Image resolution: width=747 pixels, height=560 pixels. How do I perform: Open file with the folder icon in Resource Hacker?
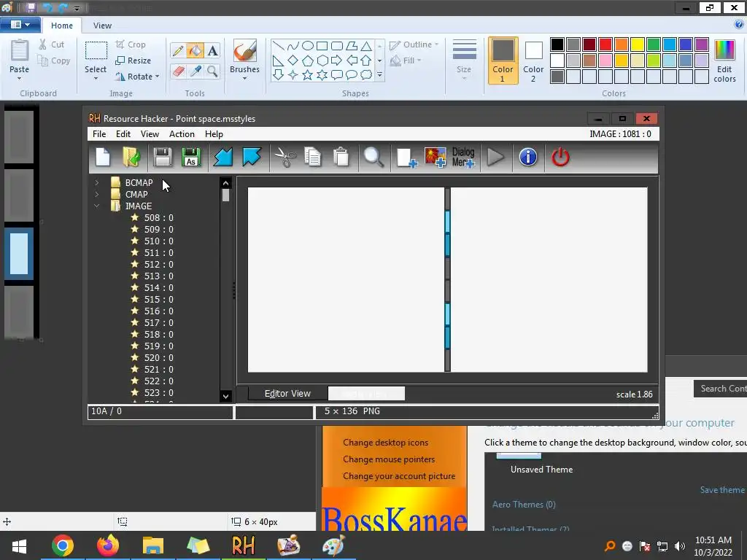(131, 157)
